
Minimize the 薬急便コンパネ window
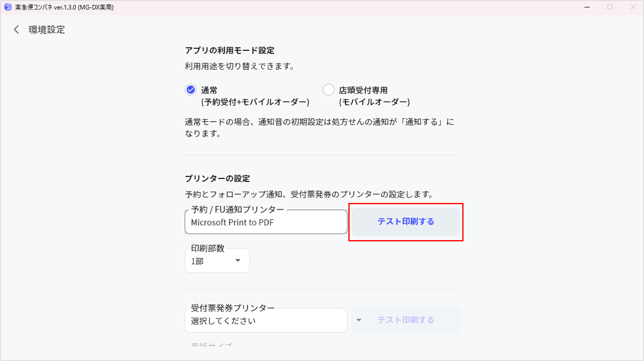tap(587, 7)
